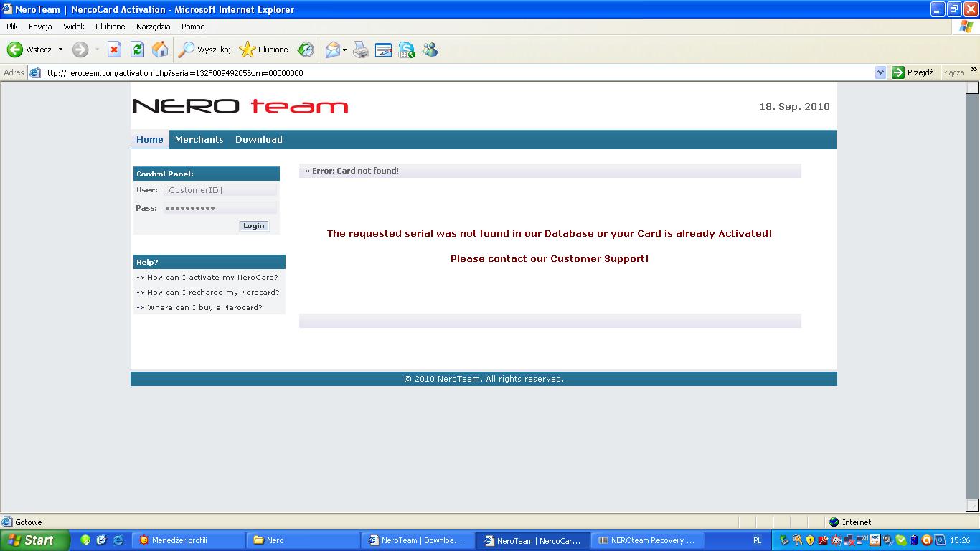Screen dimensions: 980x551
Task: Open the Download page tab
Action: point(259,139)
